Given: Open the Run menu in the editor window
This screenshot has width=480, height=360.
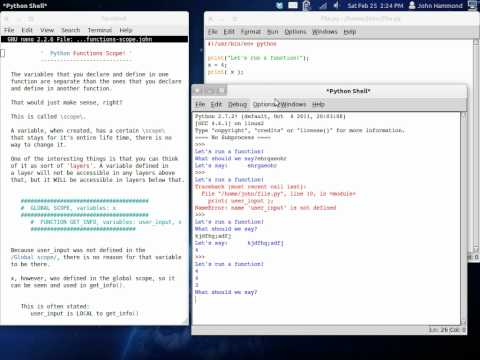Looking at the screenshot, I should [x=272, y=32].
